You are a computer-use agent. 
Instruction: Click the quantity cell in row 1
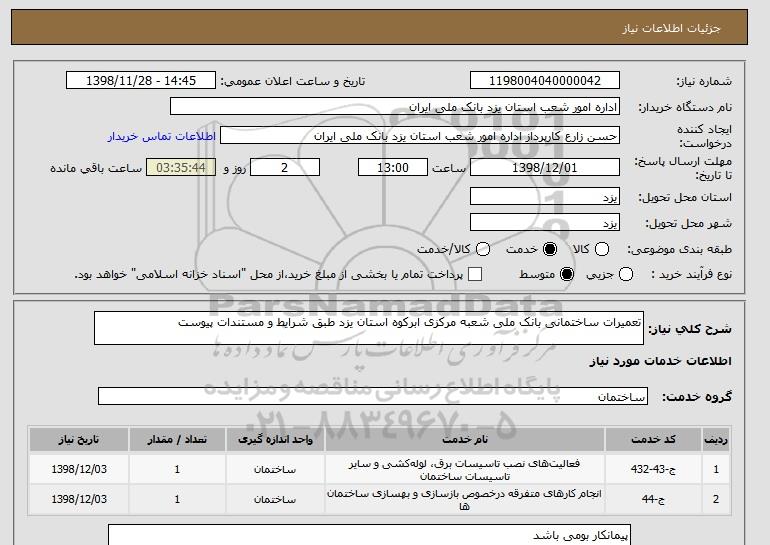point(177,469)
